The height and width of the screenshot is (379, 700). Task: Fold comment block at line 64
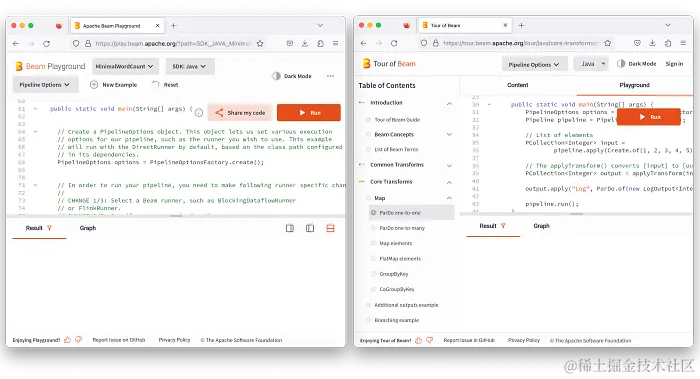35,132
